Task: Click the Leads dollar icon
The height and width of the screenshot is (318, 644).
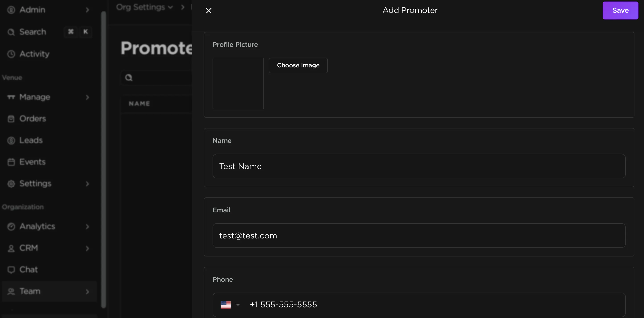Action: coord(11,140)
